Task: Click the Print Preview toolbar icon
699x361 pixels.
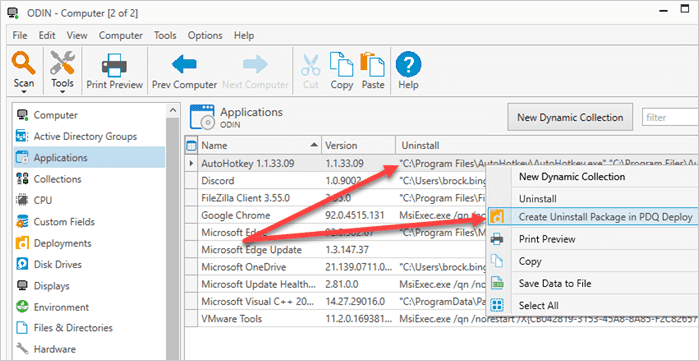Action: (x=115, y=65)
